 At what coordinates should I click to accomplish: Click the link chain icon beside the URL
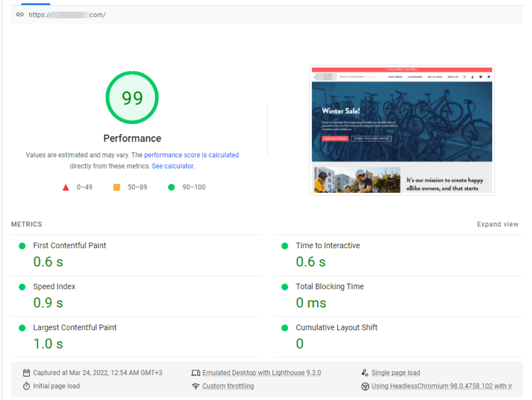click(20, 15)
